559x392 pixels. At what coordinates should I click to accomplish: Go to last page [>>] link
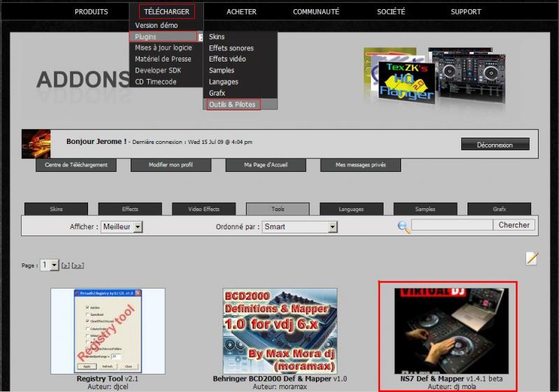[x=78, y=266]
